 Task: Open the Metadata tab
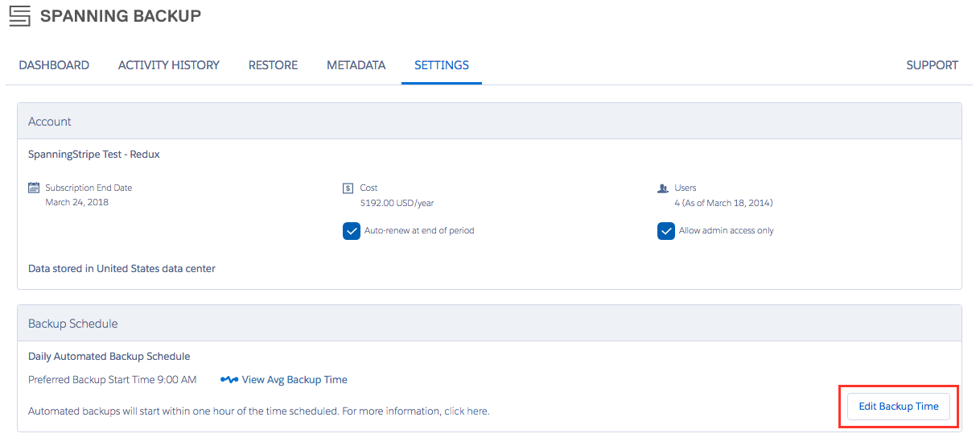356,65
